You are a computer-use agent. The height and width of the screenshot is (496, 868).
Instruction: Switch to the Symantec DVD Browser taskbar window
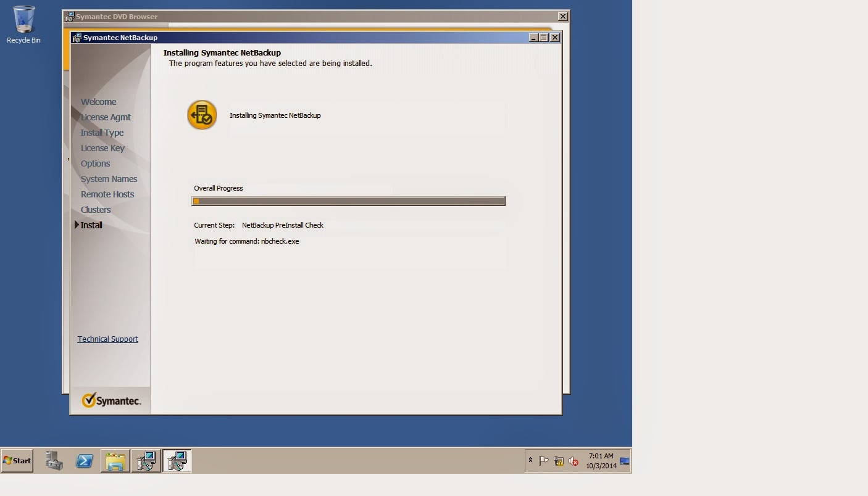[146, 460]
